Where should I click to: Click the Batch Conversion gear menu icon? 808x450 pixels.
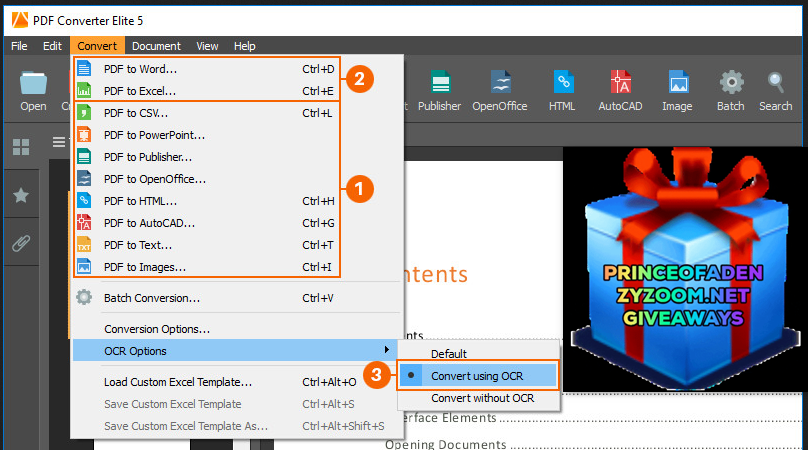click(x=84, y=297)
